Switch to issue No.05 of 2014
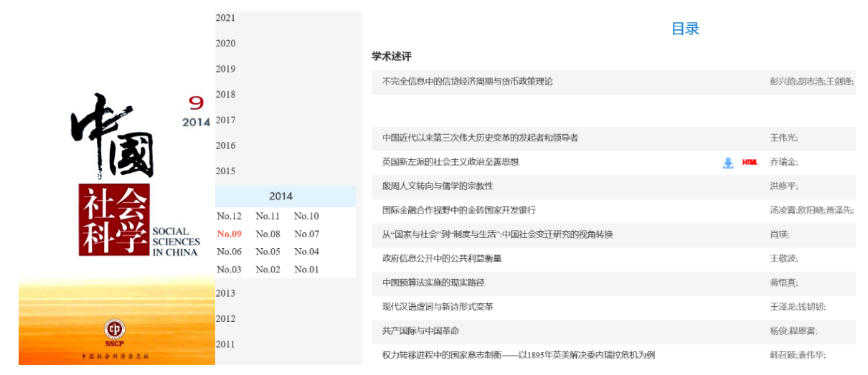The width and height of the screenshot is (868, 375). pyautogui.click(x=268, y=252)
